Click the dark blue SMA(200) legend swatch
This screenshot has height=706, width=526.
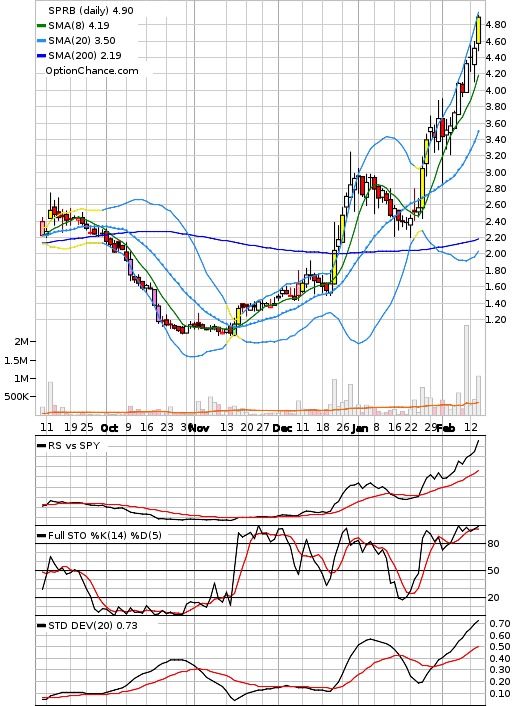41,55
